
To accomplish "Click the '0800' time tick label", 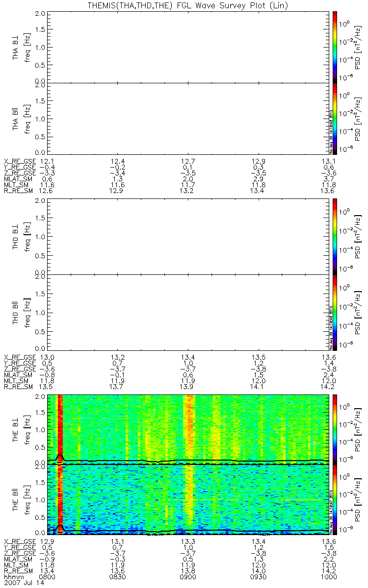I will pos(48,578).
